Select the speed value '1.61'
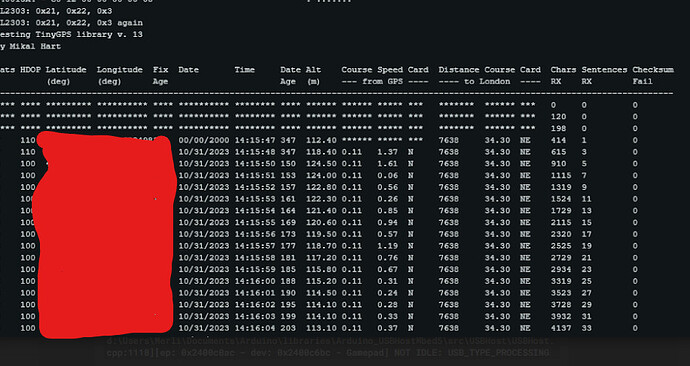Viewport: 690px width, 366px height. [387, 164]
